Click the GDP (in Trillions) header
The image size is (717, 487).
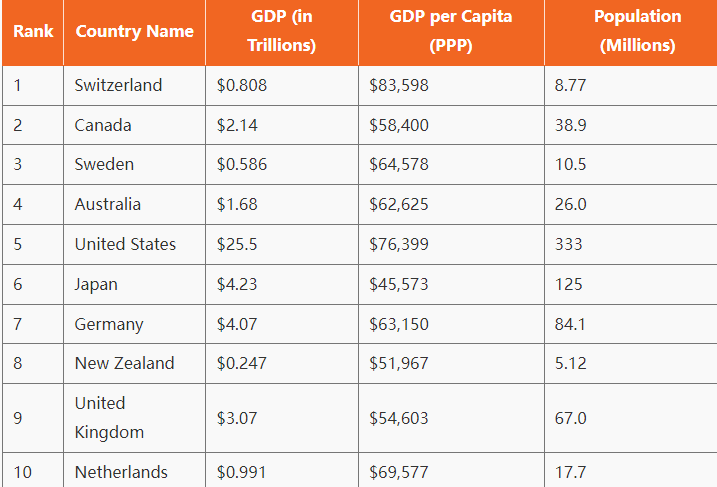281,31
